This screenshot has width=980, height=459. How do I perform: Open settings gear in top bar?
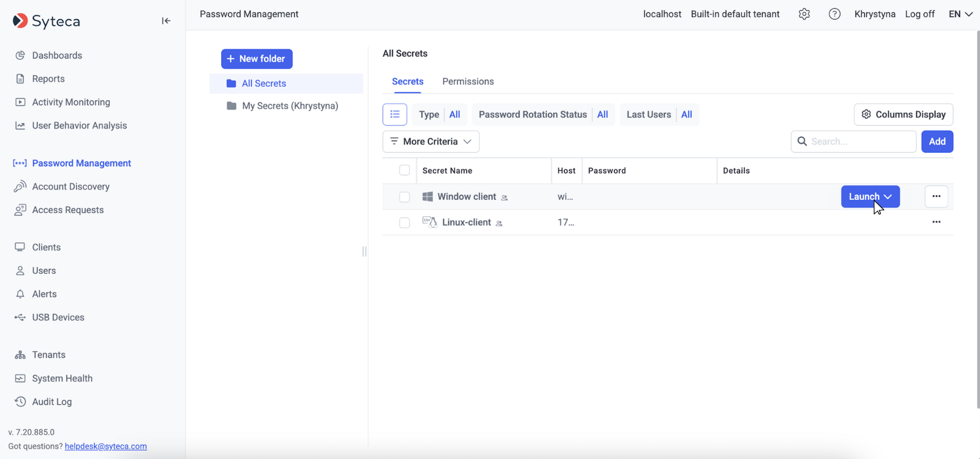pos(804,14)
